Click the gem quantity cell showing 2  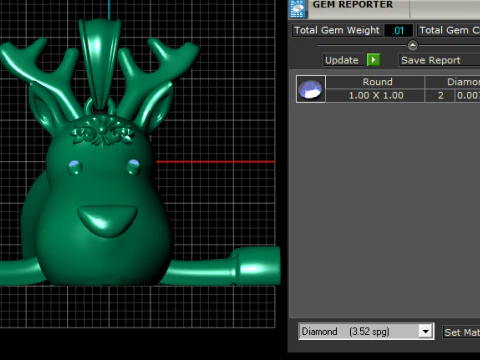440,96
